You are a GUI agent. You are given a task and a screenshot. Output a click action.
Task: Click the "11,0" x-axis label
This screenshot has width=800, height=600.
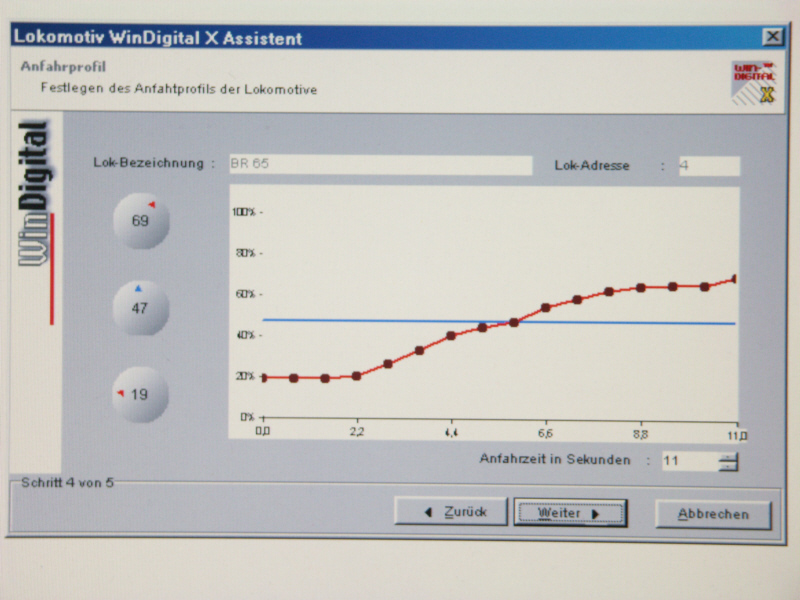(737, 435)
